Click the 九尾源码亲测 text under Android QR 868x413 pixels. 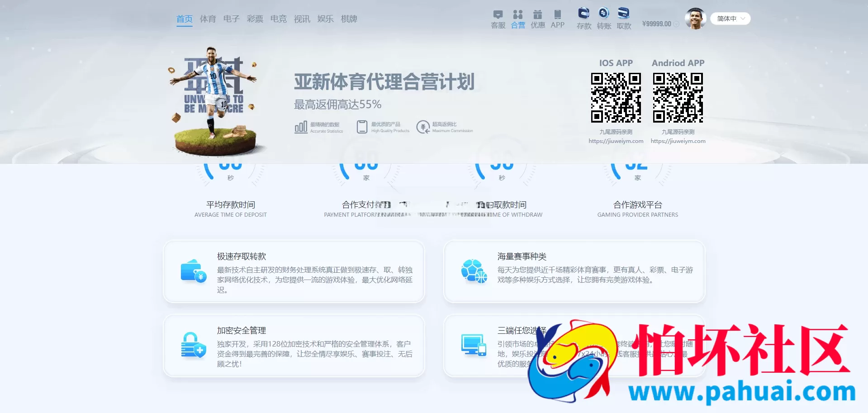tap(678, 132)
